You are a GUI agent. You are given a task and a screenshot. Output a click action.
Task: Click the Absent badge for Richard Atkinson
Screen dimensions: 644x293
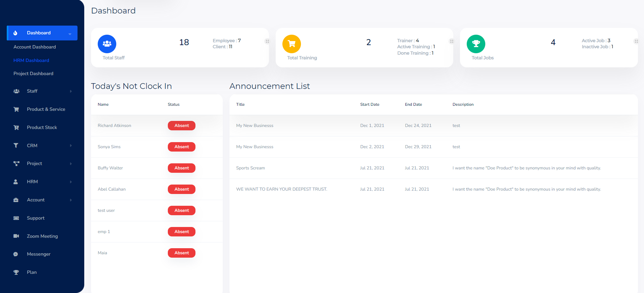click(182, 126)
